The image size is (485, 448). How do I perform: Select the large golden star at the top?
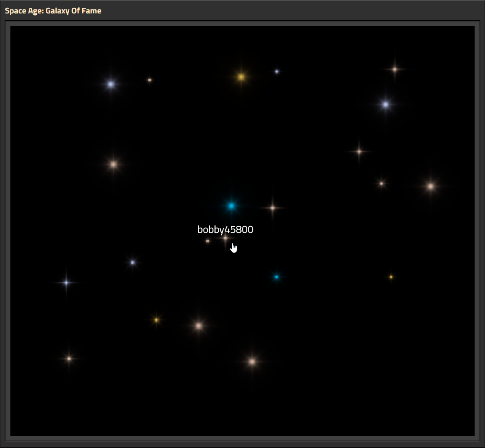(x=241, y=77)
